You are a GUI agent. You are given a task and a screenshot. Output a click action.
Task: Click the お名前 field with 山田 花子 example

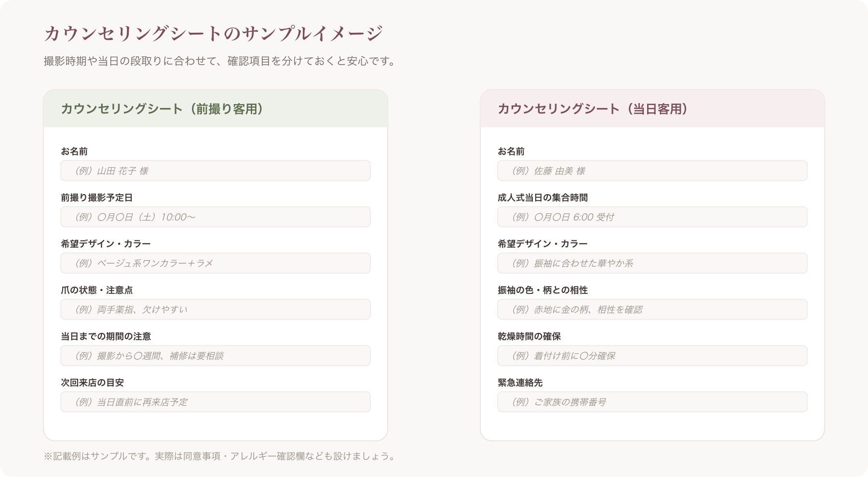pyautogui.click(x=216, y=171)
